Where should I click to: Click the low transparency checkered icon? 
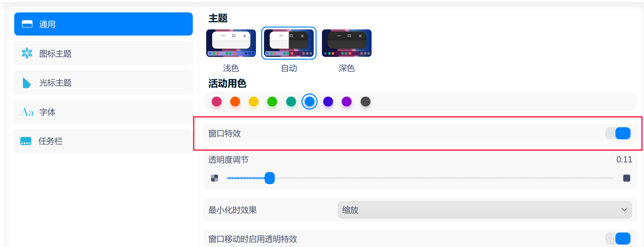point(215,178)
